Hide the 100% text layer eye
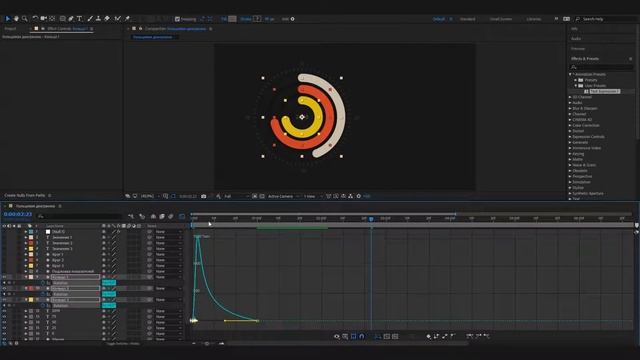The image size is (640, 360). [x=4, y=311]
